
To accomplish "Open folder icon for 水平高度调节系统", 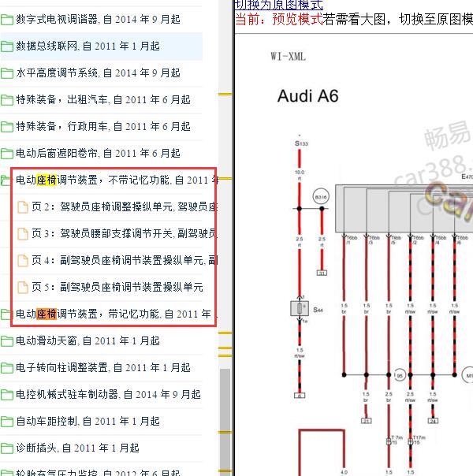I will click(6, 73).
